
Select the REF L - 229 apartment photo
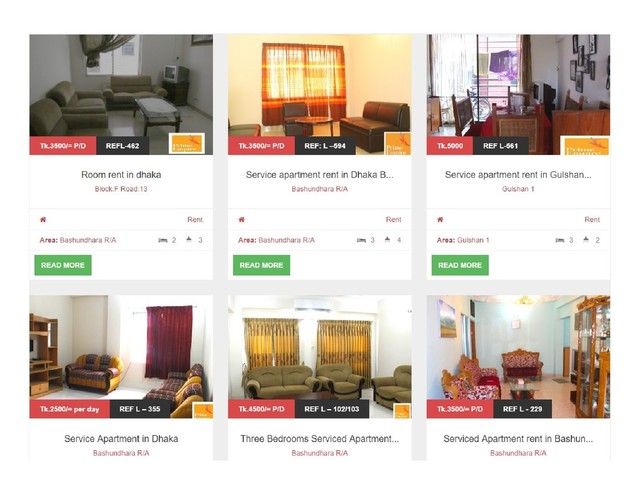click(518, 356)
